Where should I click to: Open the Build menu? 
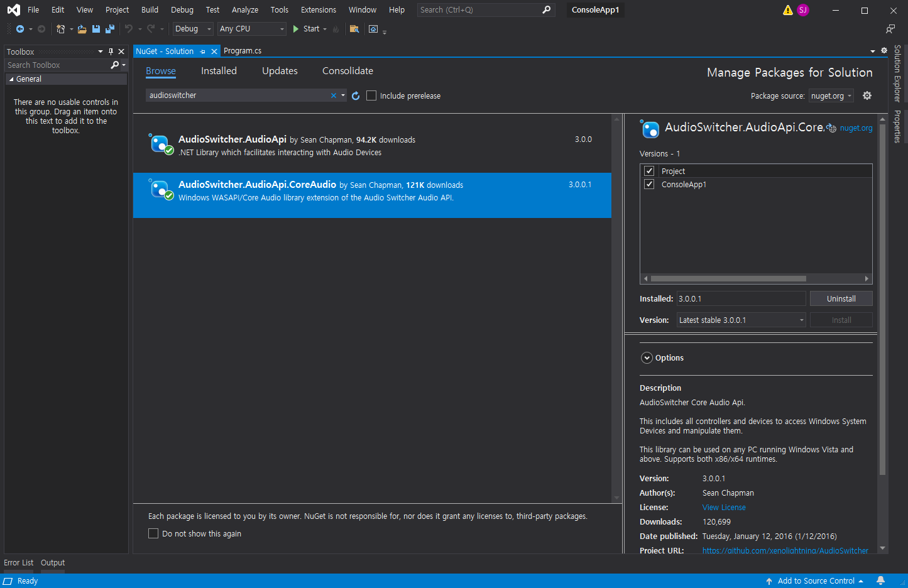pyautogui.click(x=150, y=10)
